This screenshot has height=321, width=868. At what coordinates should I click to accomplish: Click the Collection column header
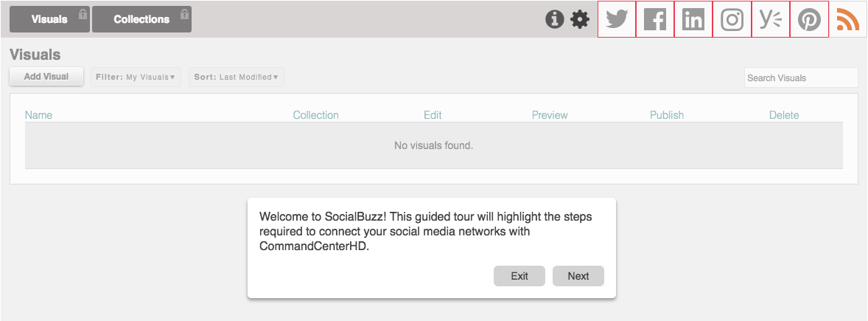coord(315,115)
